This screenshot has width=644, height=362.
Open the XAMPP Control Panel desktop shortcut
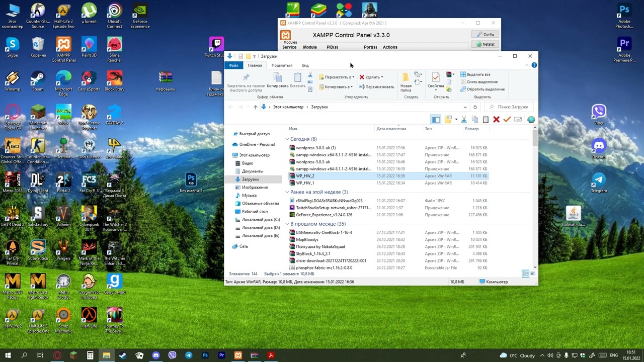pos(63,49)
